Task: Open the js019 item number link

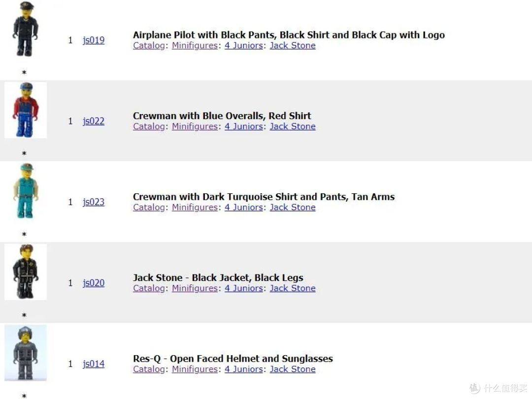Action: click(x=94, y=40)
